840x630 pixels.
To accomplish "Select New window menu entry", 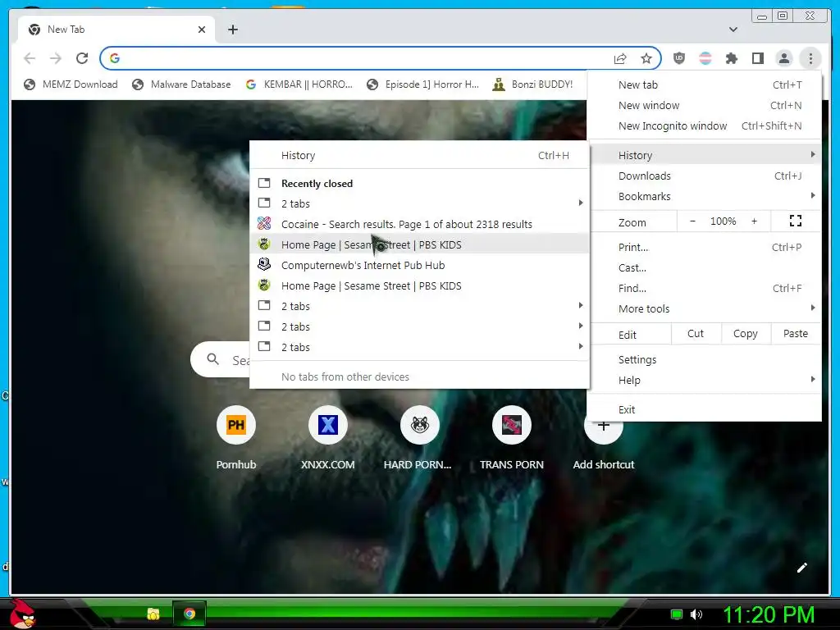I will (704, 106).
